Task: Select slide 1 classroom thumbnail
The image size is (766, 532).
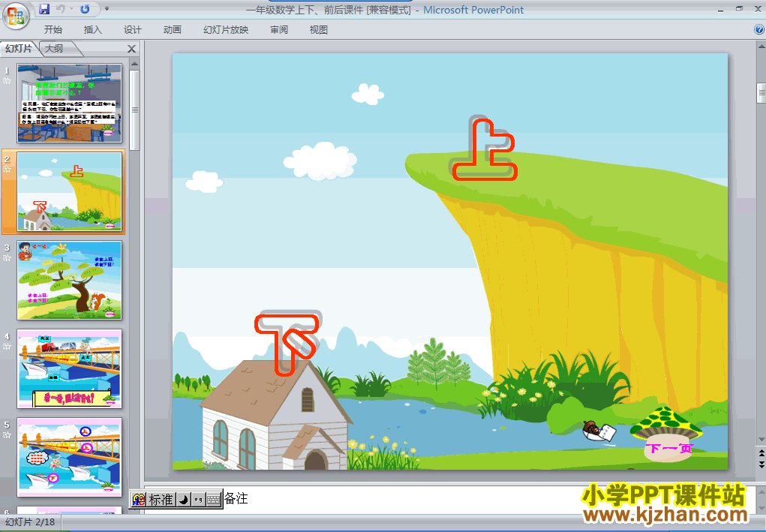Action: point(69,103)
